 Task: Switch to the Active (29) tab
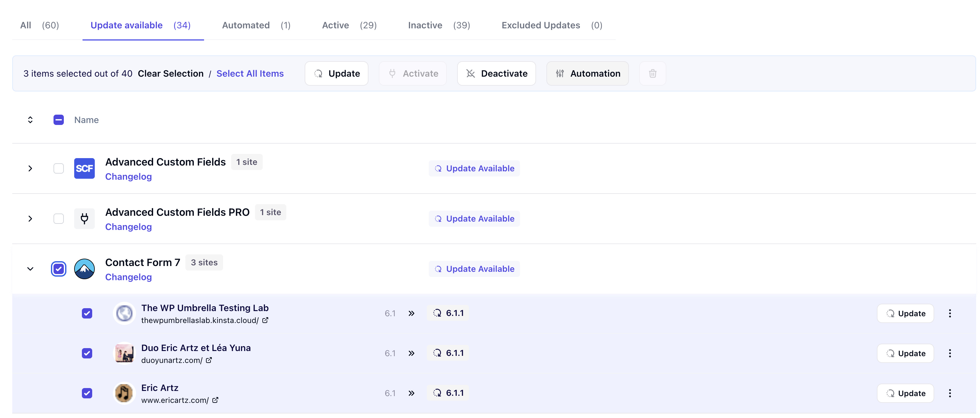tap(350, 25)
